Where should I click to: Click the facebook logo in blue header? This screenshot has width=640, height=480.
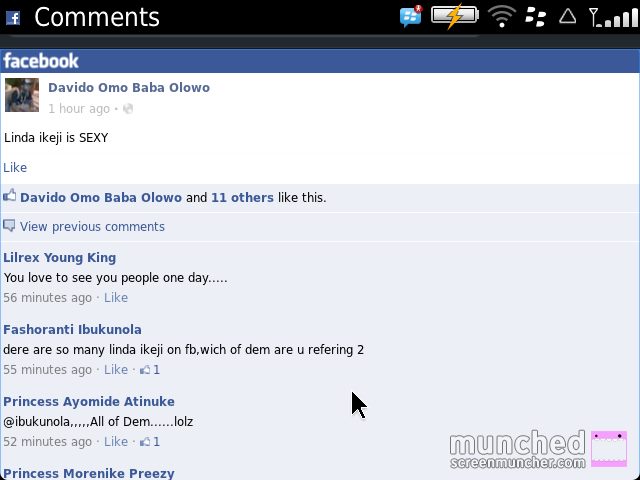(x=41, y=61)
